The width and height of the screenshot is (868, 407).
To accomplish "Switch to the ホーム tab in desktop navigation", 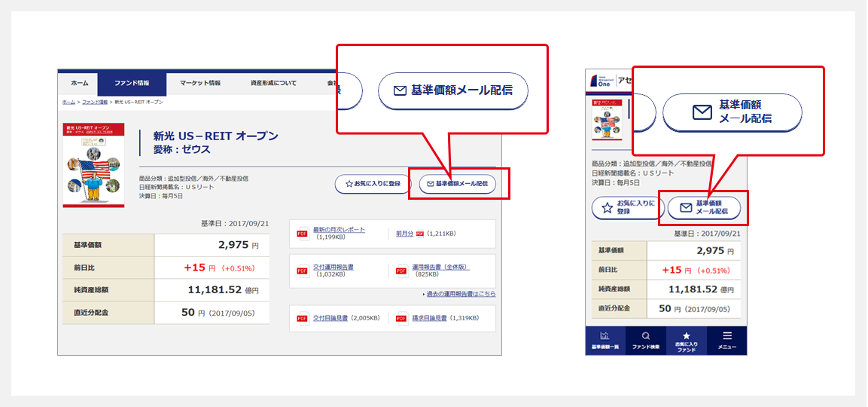I will pos(79,83).
